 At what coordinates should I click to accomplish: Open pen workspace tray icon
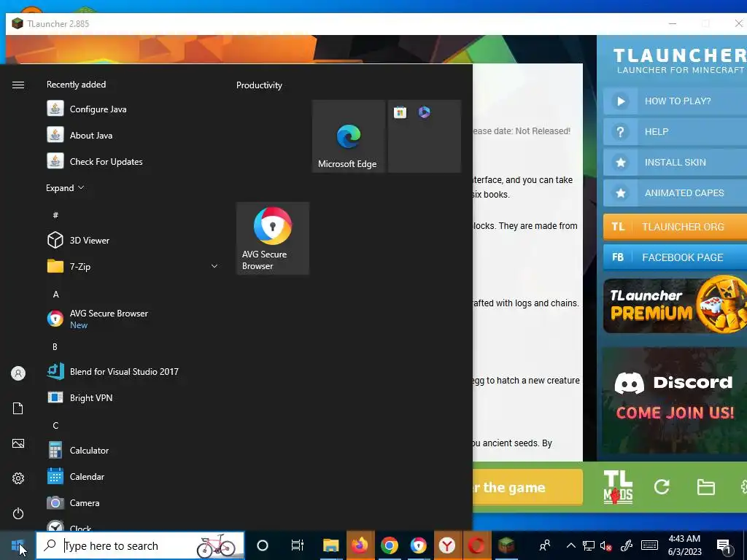point(627,545)
